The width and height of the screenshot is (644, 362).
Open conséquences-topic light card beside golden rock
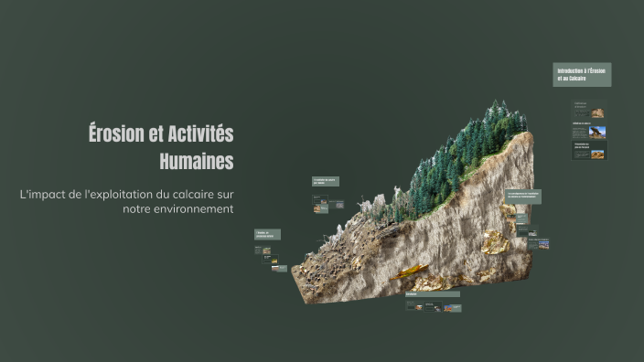coord(518,218)
